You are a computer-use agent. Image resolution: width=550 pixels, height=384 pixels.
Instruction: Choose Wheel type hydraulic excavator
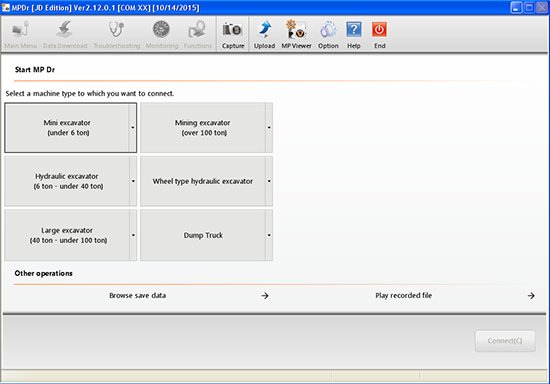203,181
